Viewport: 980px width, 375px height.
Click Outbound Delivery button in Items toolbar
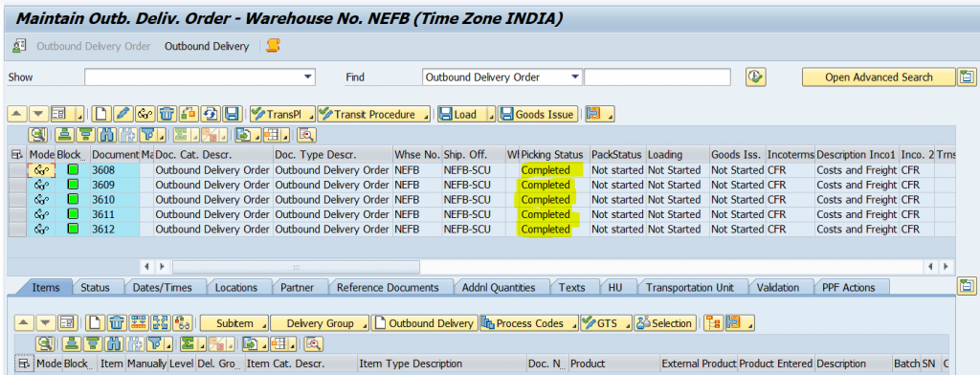click(424, 323)
